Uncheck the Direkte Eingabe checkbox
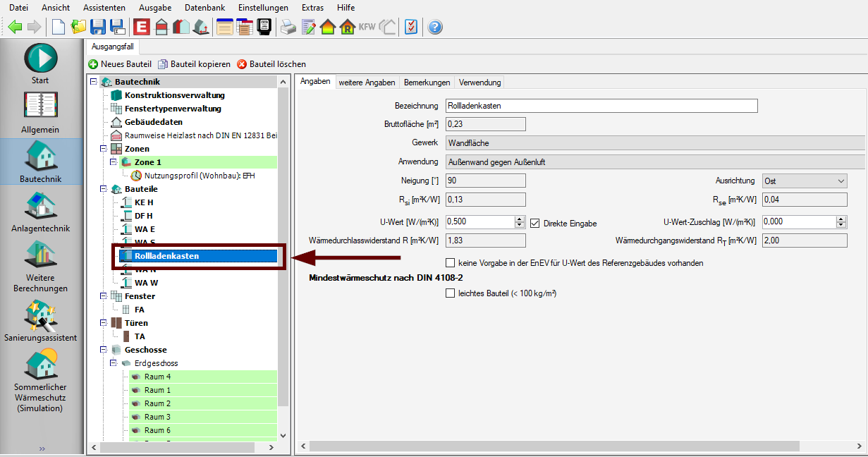The image size is (868, 457). (534, 223)
